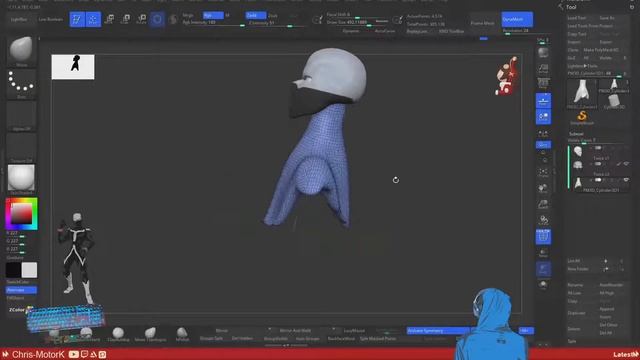Viewport: 640px width, 360px height.
Task: Activate the Edit mode button
Action: pos(77,20)
